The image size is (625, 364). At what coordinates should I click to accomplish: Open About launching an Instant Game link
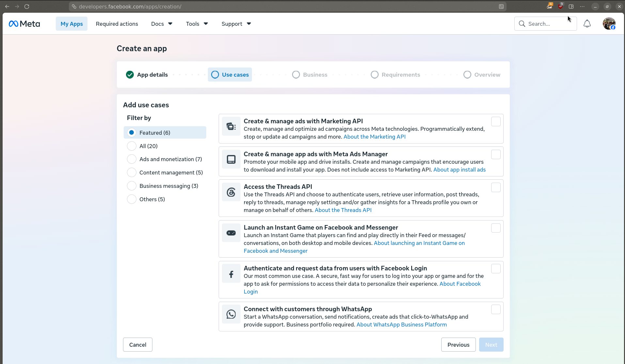[419, 243]
